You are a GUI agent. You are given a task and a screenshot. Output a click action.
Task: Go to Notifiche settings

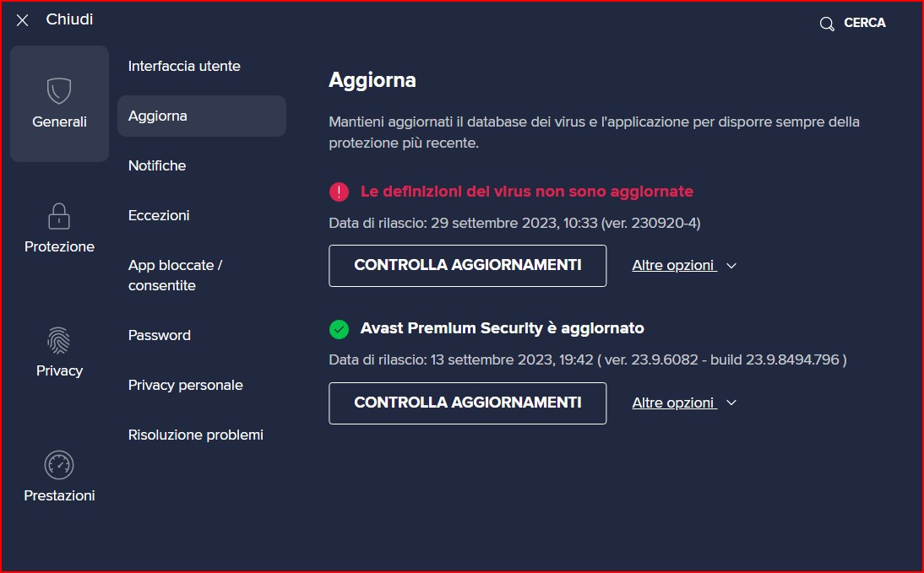tap(157, 165)
